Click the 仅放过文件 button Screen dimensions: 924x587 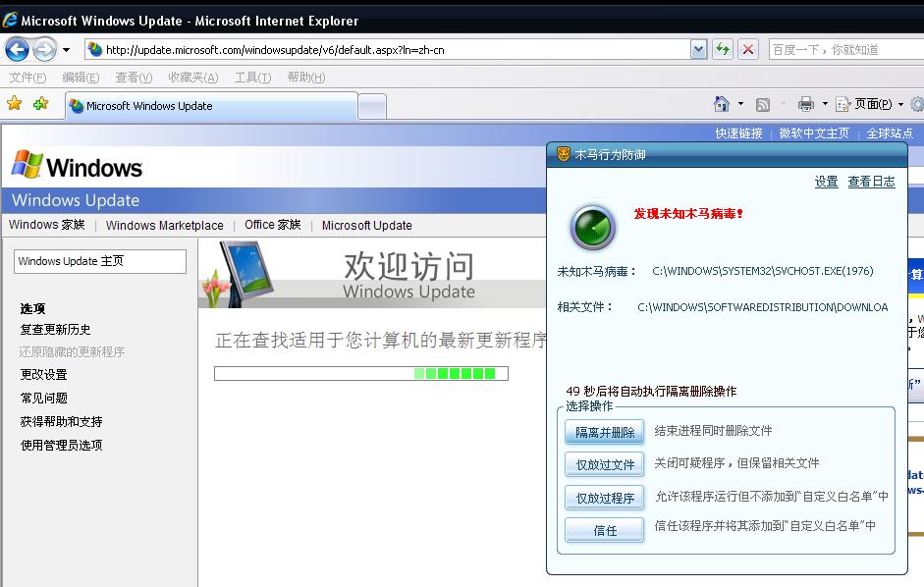click(605, 464)
